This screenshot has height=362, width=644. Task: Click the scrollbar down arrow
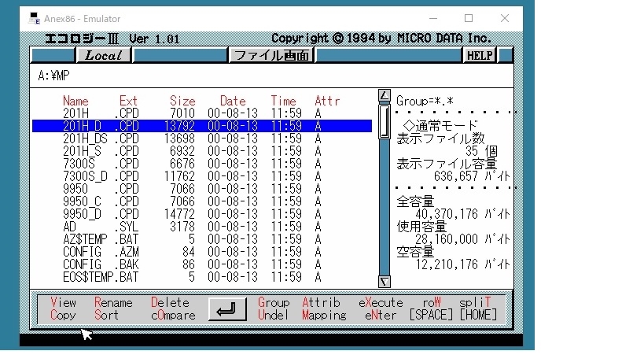384,282
